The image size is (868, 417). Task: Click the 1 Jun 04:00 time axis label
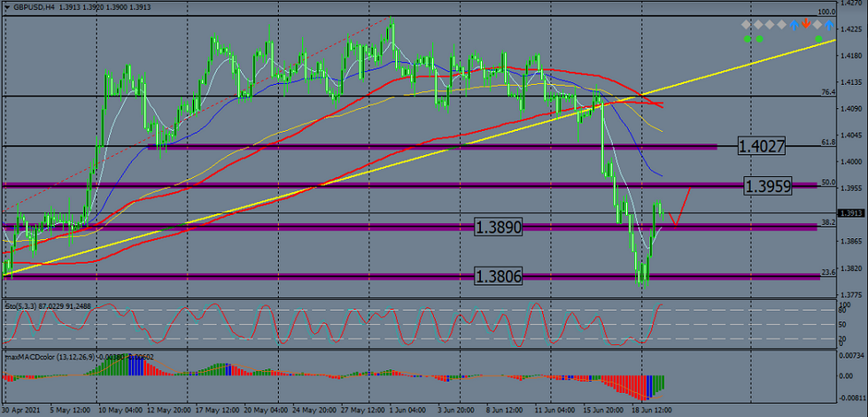406,411
